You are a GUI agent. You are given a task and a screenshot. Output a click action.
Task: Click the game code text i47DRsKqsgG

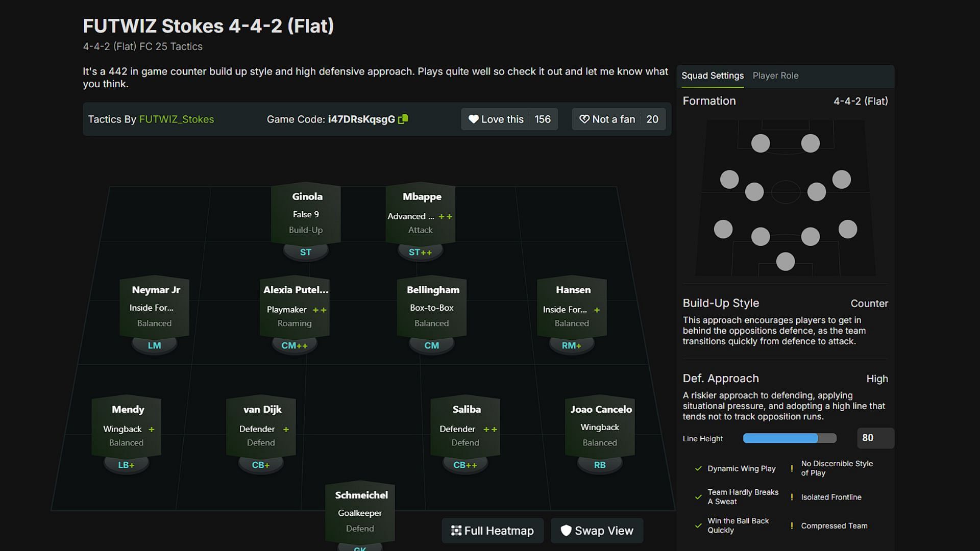361,119
